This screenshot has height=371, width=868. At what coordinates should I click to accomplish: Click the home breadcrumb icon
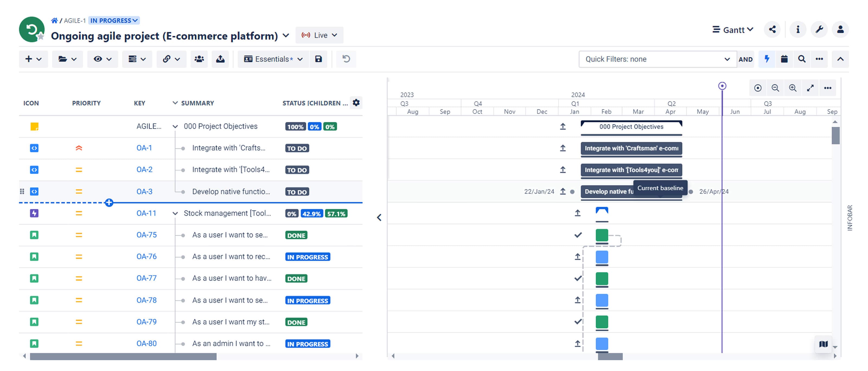(54, 21)
